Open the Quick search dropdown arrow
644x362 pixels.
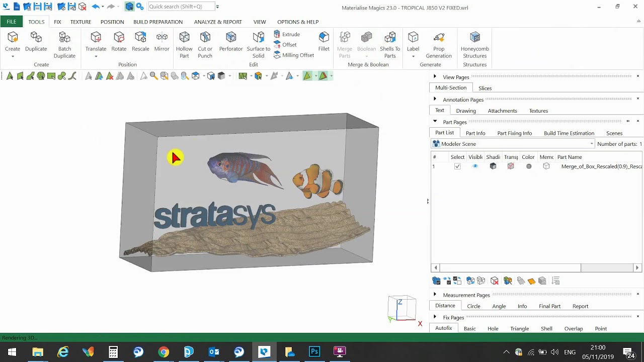(x=217, y=7)
